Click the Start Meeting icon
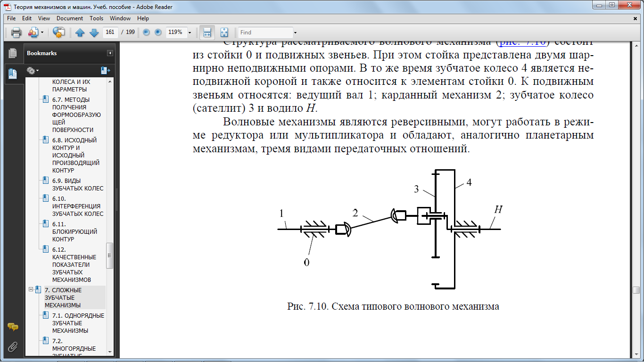 point(58,33)
